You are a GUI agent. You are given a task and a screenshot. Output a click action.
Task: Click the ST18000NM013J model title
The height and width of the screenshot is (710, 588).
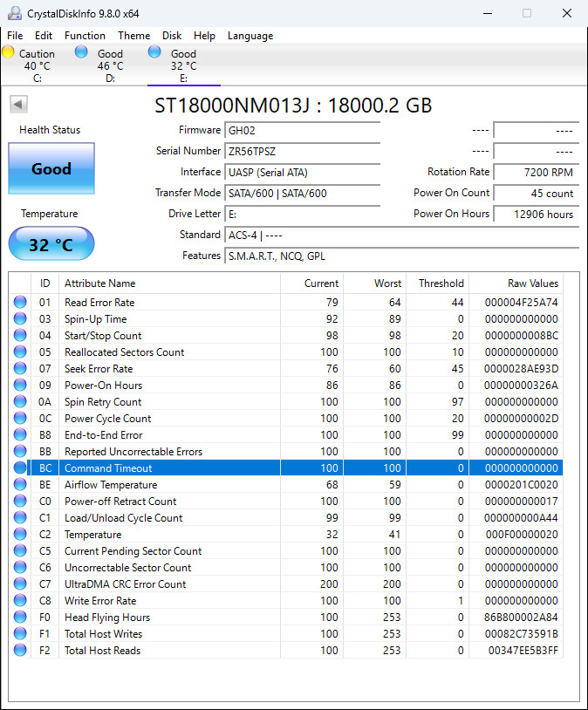click(293, 105)
